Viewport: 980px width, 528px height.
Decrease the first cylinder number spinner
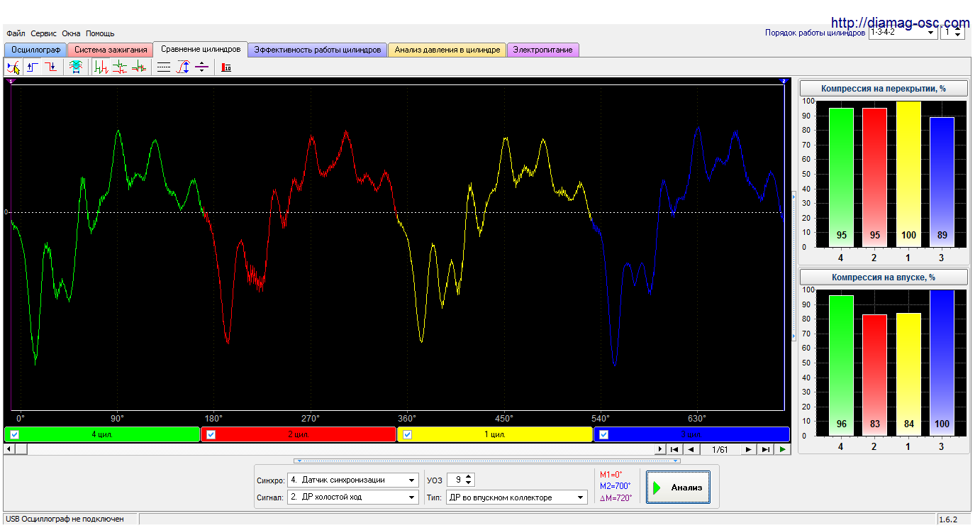point(959,35)
